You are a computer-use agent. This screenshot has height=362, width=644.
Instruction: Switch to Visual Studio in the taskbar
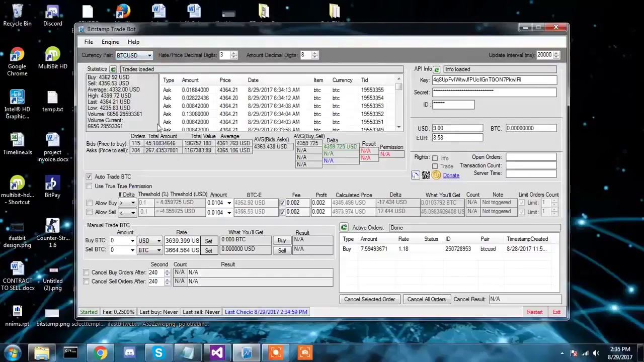(x=217, y=353)
